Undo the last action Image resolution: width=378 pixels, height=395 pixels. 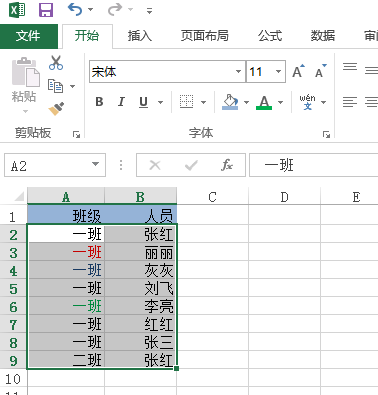tap(75, 9)
